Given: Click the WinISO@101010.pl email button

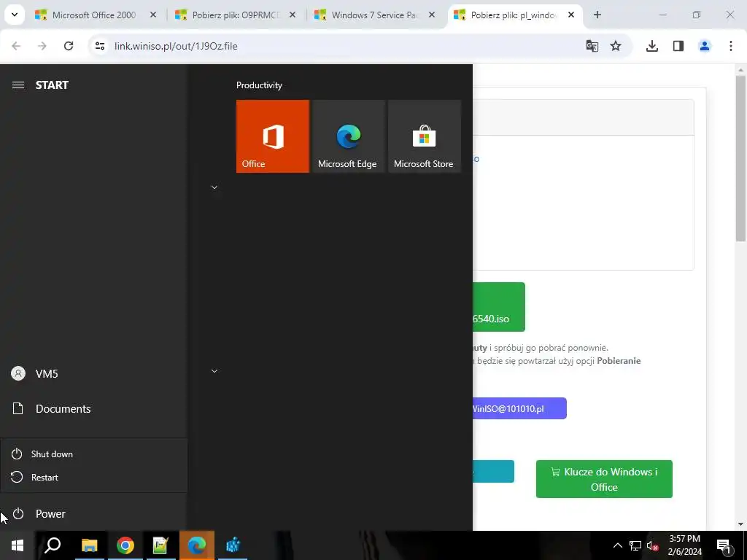Looking at the screenshot, I should [519, 408].
